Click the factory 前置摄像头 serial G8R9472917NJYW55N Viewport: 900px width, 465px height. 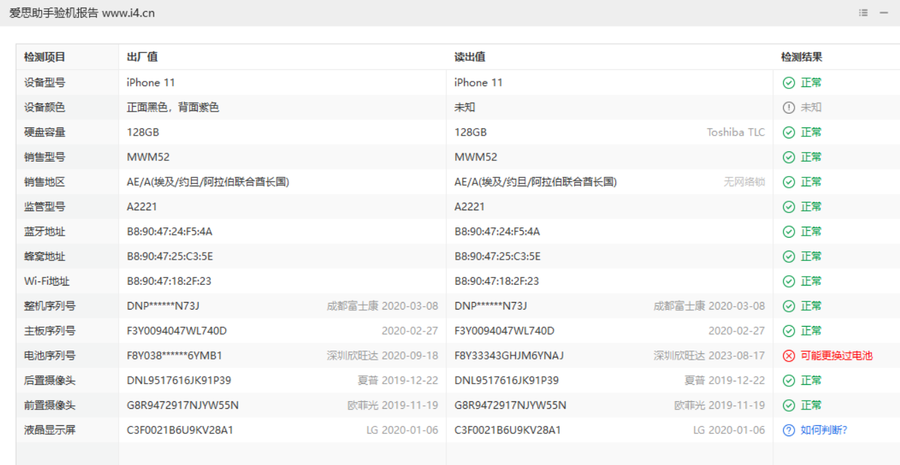183,405
